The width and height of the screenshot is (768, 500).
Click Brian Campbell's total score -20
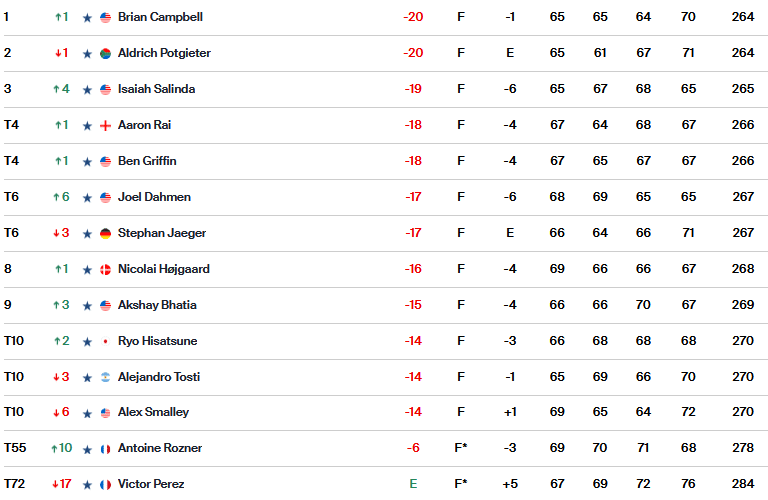[x=413, y=17]
